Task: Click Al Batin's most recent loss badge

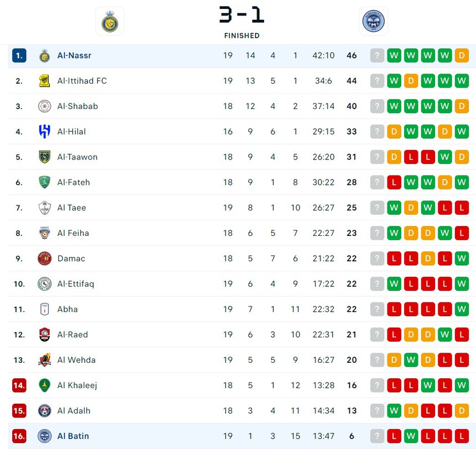Action: coord(462,436)
